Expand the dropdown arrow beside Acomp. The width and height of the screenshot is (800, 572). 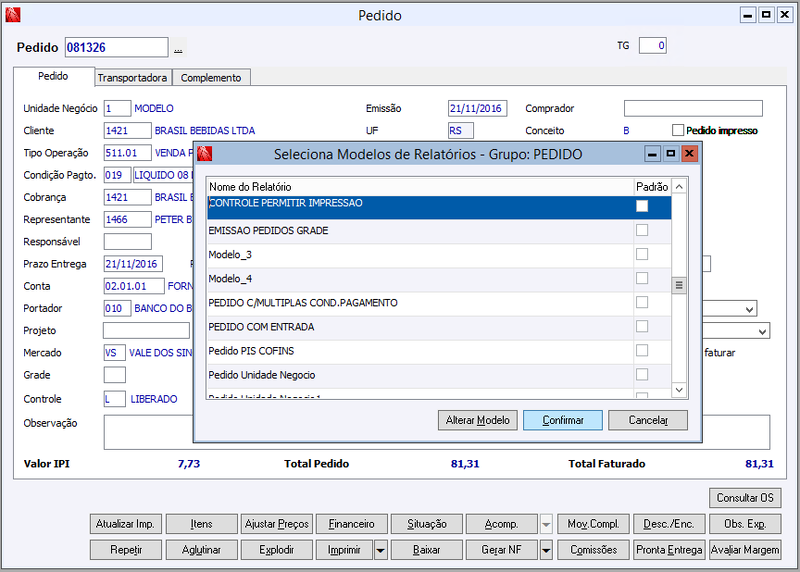pyautogui.click(x=546, y=524)
